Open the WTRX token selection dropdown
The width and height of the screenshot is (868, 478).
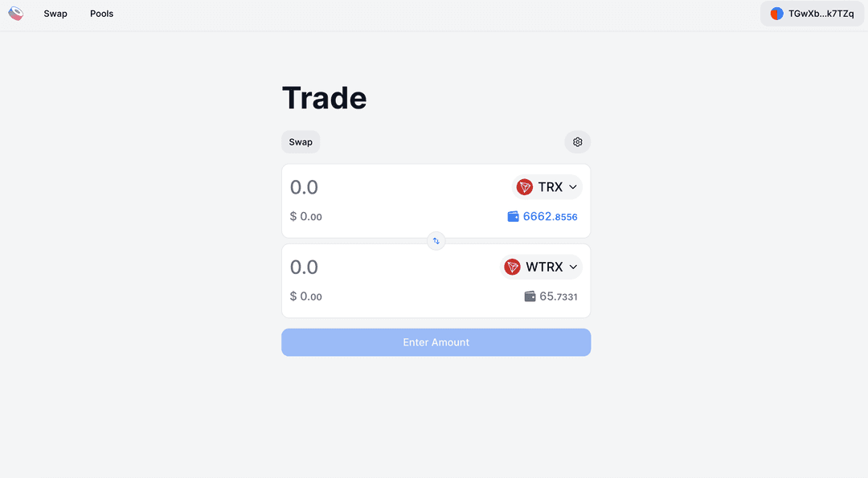click(x=541, y=266)
